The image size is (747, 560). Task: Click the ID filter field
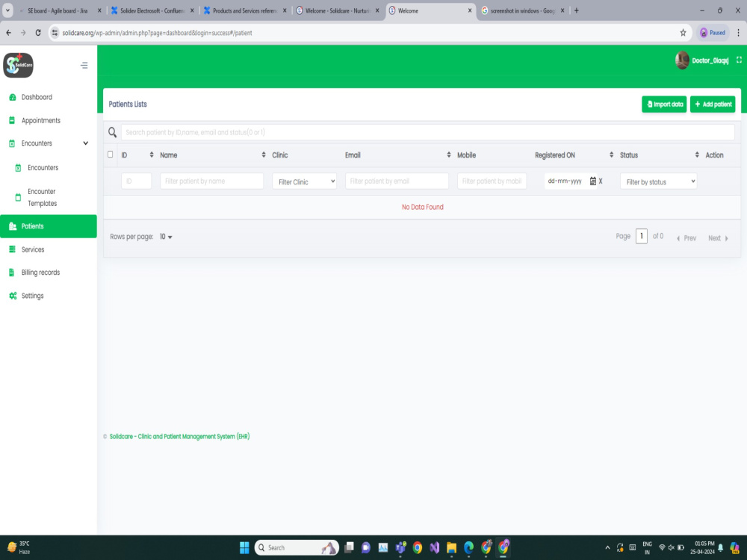[136, 181]
